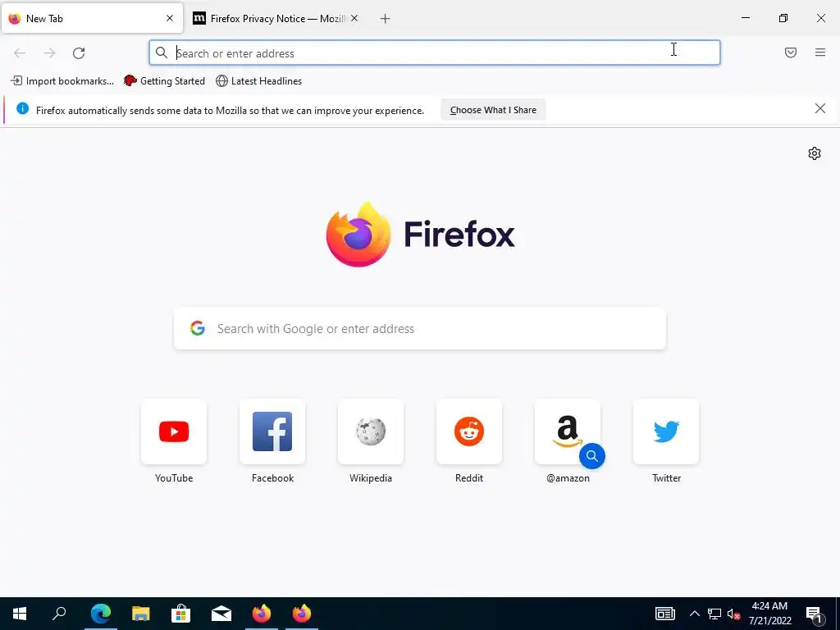The height and width of the screenshot is (630, 840).
Task: Click the Search with Google box
Action: click(x=420, y=328)
